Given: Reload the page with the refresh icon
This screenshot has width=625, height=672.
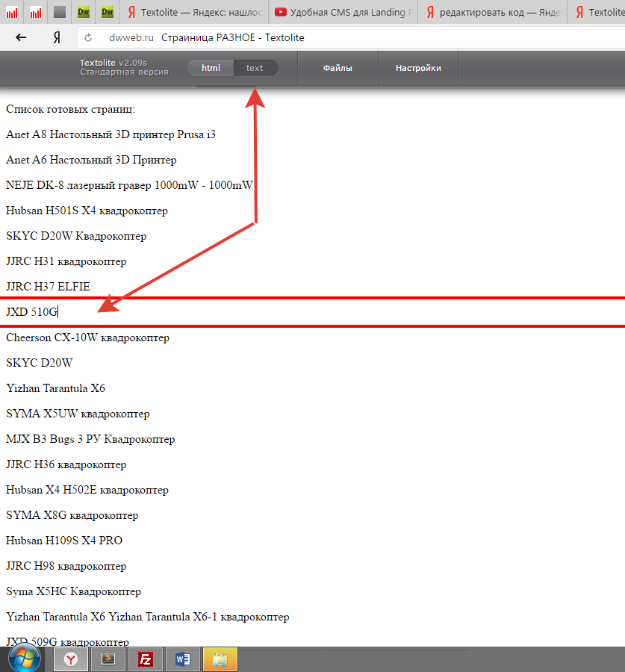Looking at the screenshot, I should click(x=88, y=37).
